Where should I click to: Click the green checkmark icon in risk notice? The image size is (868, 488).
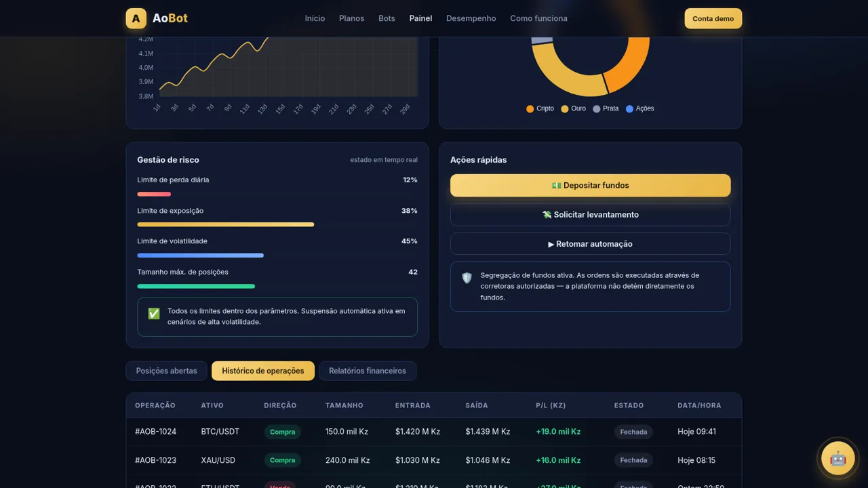154,314
